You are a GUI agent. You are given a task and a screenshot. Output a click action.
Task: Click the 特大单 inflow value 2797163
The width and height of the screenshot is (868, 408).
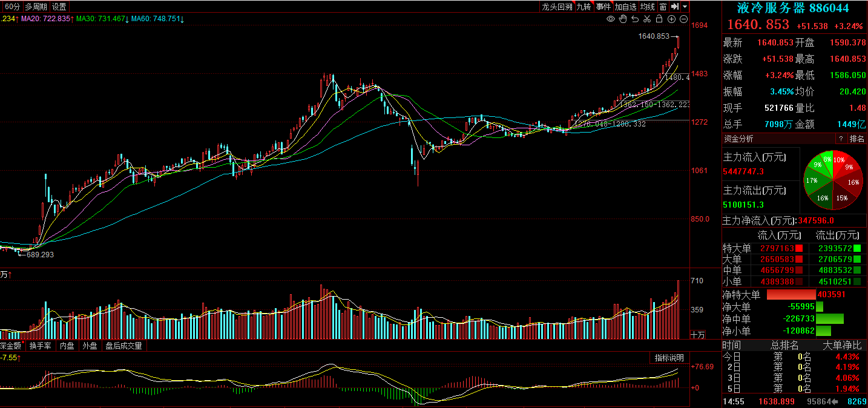777,248
